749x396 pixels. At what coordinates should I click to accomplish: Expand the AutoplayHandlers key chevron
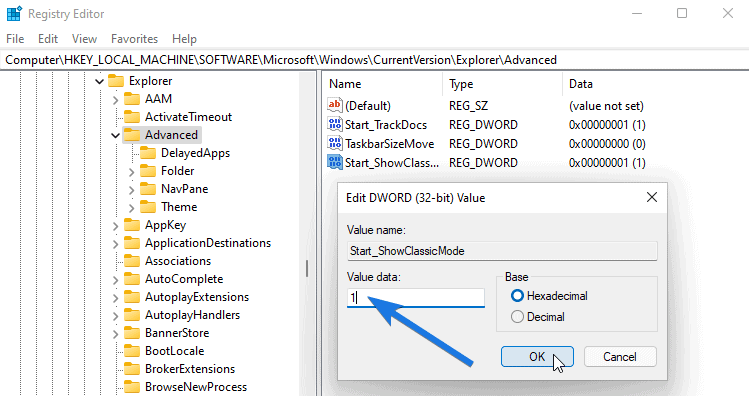point(116,316)
